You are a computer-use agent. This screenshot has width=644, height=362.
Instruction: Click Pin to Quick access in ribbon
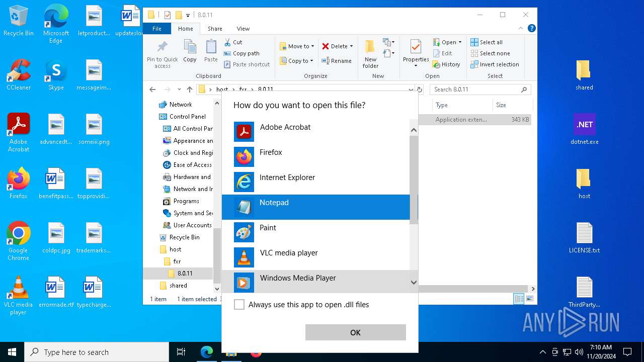(x=162, y=54)
